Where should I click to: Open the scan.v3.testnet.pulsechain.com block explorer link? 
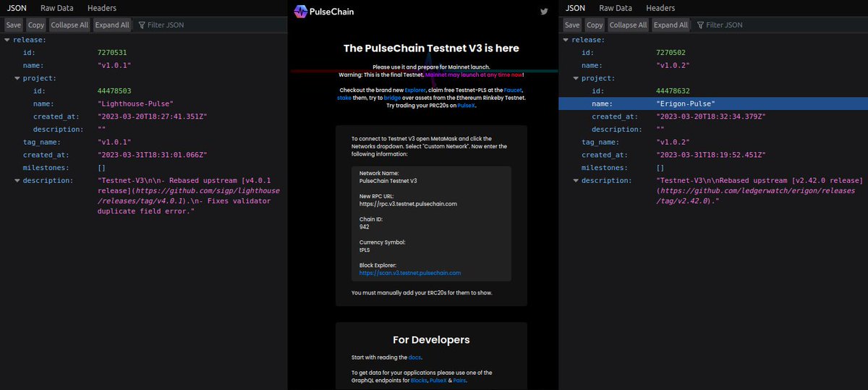(x=410, y=273)
